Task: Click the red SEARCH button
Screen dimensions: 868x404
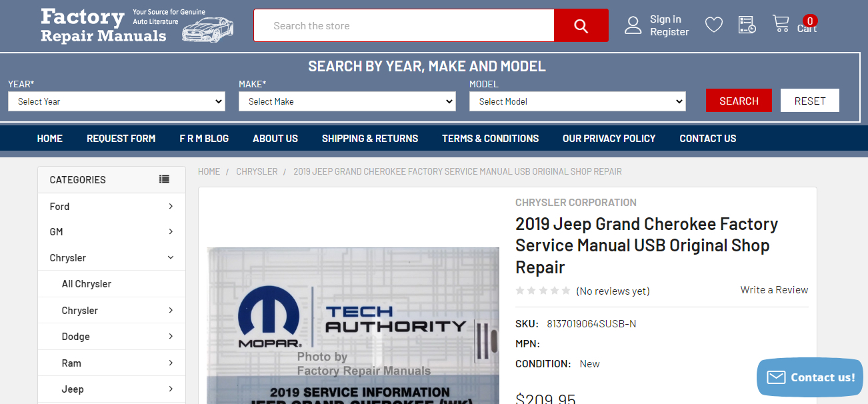Action: pyautogui.click(x=739, y=101)
